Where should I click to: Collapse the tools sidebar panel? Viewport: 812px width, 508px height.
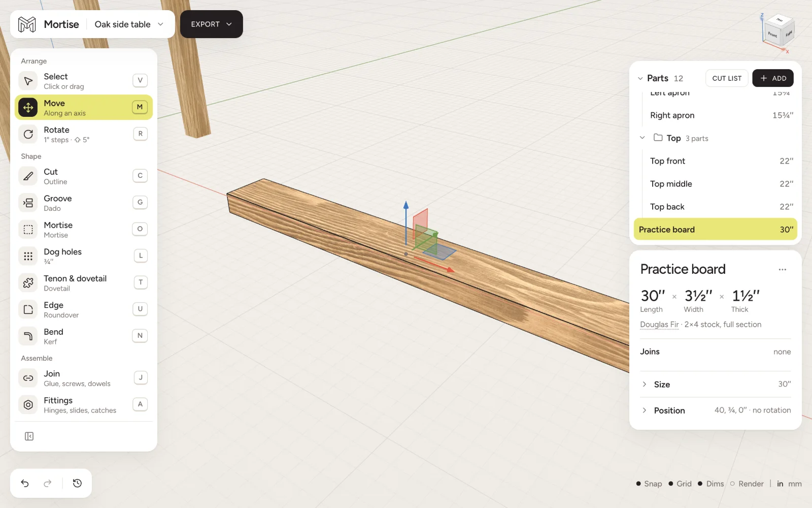29,436
